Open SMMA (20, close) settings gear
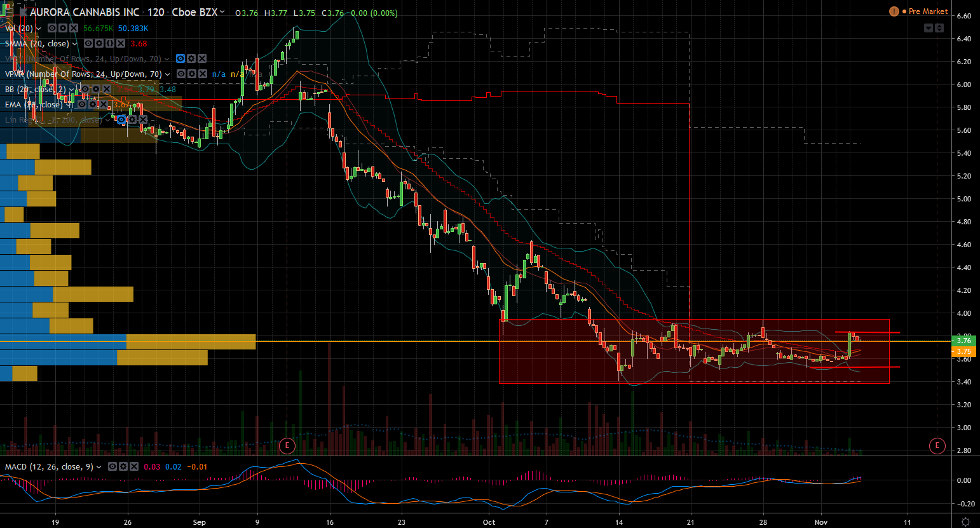Screen dimensions: 980x528 pos(99,44)
